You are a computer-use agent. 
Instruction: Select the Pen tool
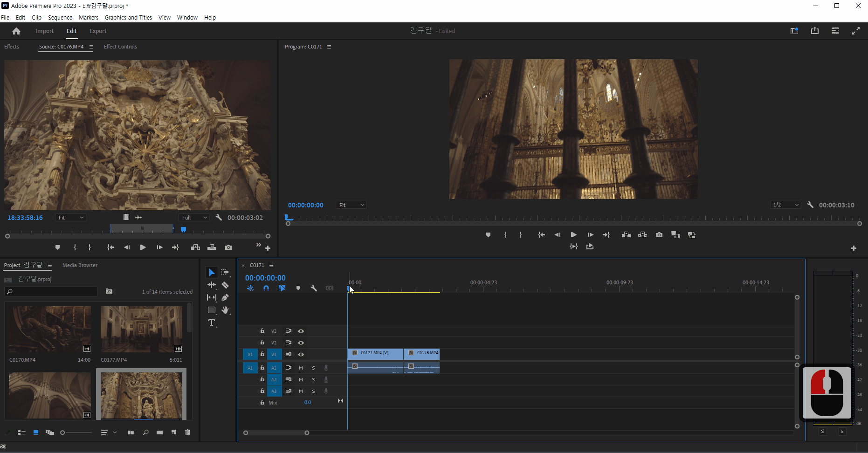point(225,297)
